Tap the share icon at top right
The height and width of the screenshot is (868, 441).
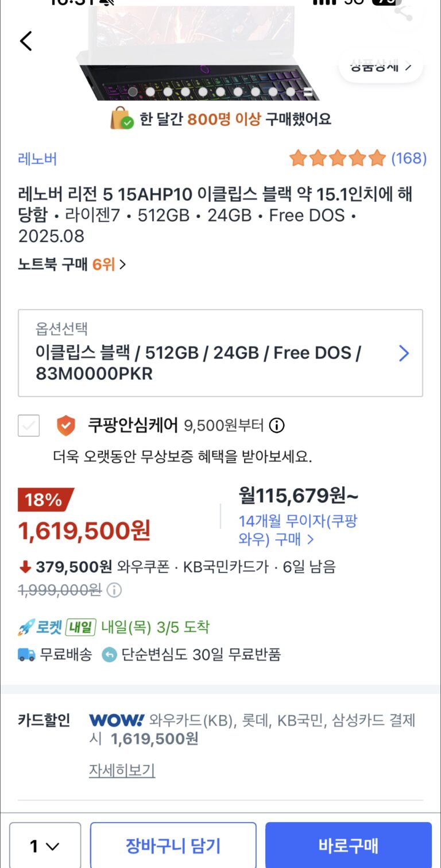click(404, 13)
